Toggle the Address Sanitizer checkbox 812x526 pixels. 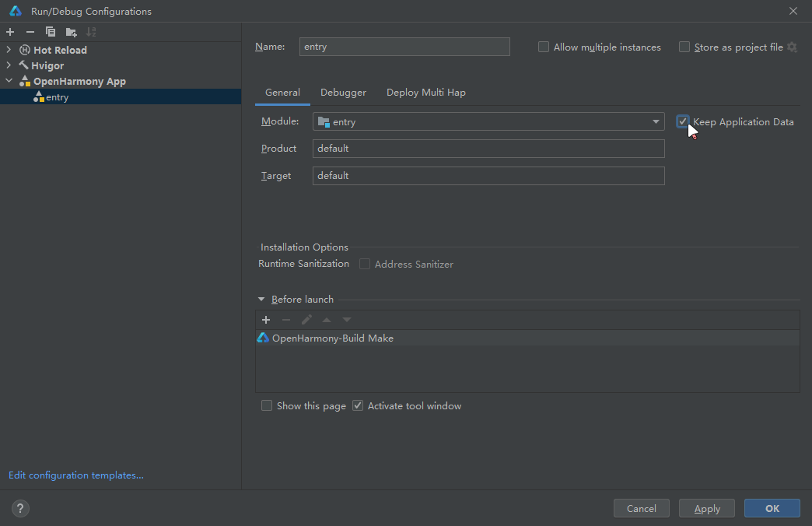365,264
